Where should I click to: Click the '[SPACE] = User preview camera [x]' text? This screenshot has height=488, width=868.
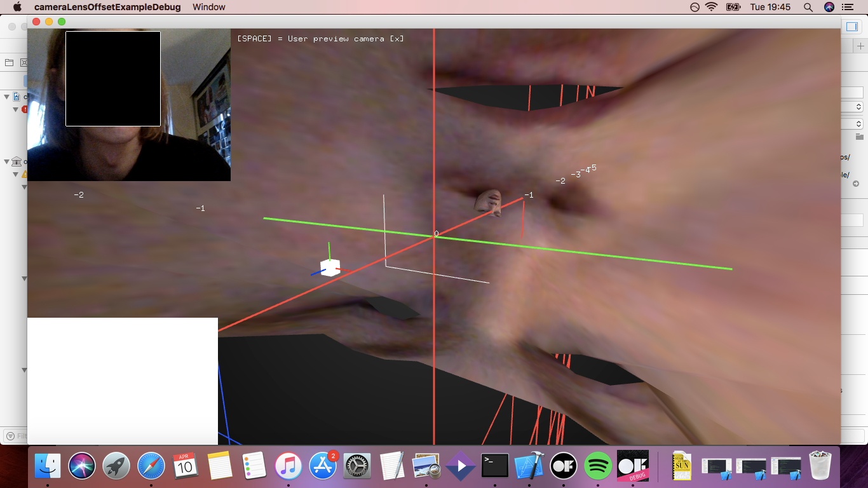coord(320,39)
